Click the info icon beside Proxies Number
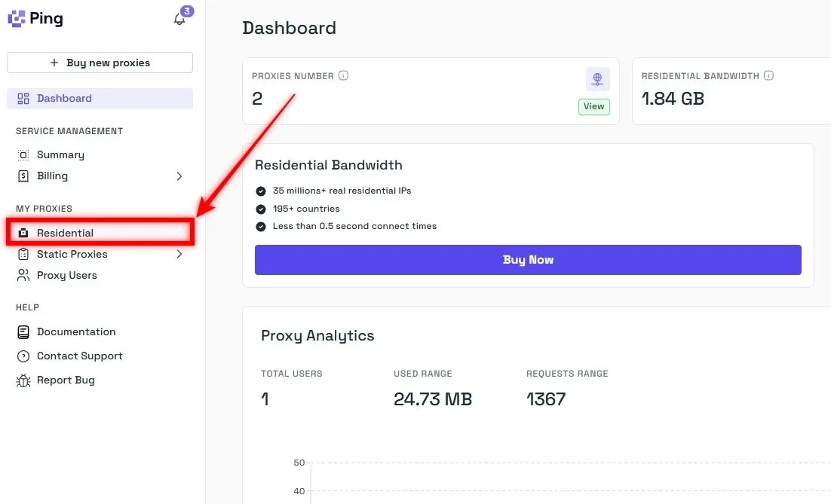Viewport: 831px width, 504px height. [x=344, y=75]
